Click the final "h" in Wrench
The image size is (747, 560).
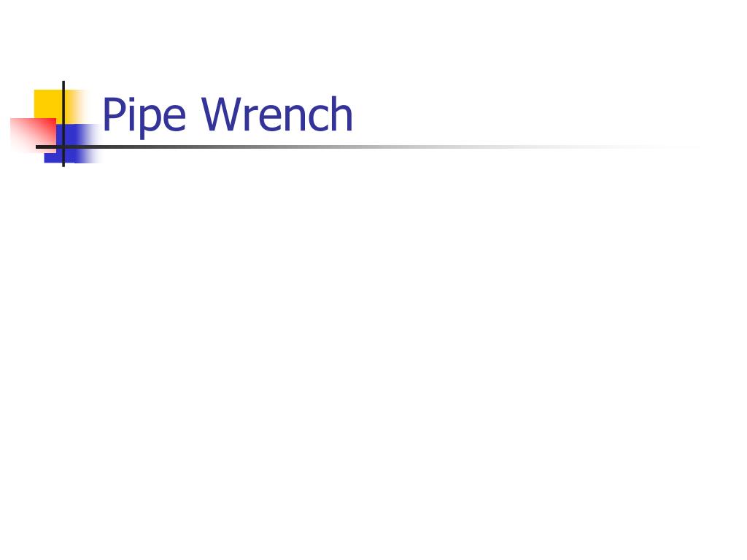pyautogui.click(x=342, y=114)
